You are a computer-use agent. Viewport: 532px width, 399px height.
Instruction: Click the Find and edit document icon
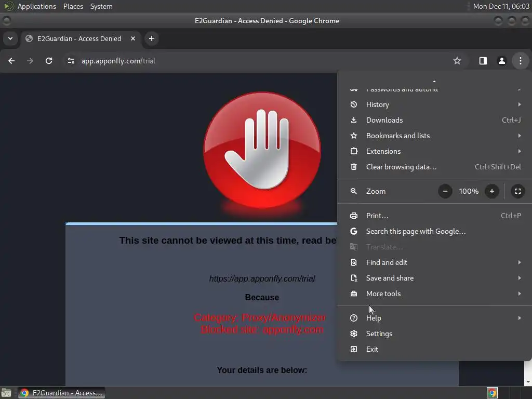pyautogui.click(x=353, y=262)
